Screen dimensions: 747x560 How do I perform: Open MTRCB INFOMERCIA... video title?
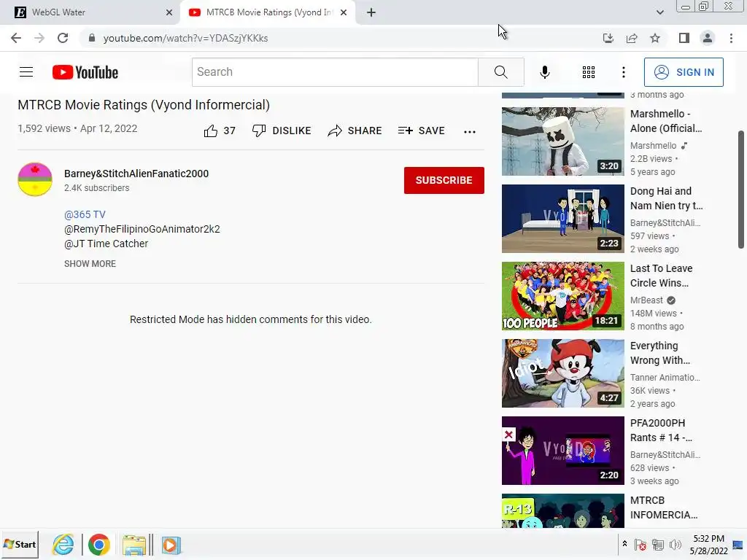(664, 507)
